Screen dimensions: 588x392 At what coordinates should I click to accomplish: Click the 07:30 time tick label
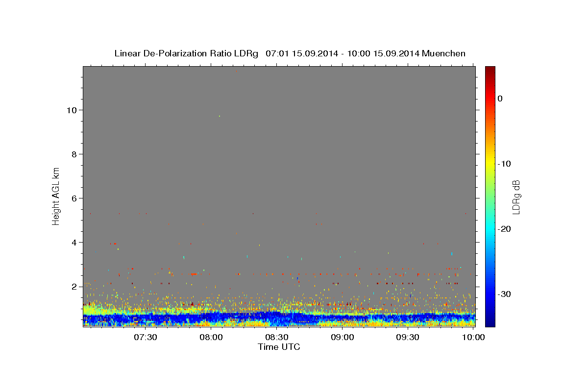coord(146,338)
